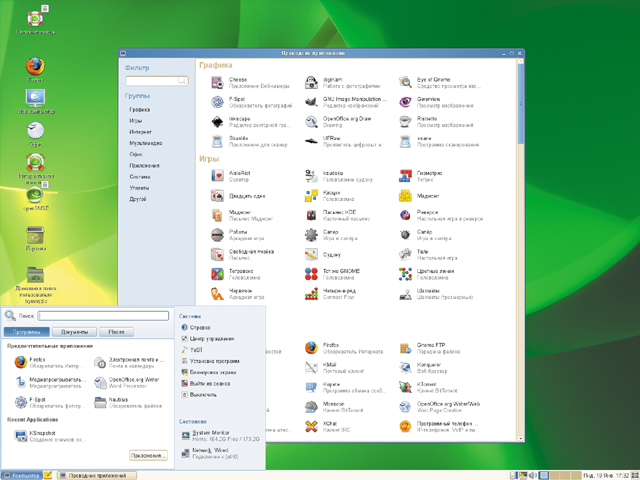Launch ksudoku game
Screen dimensions: 640x480
[338, 176]
